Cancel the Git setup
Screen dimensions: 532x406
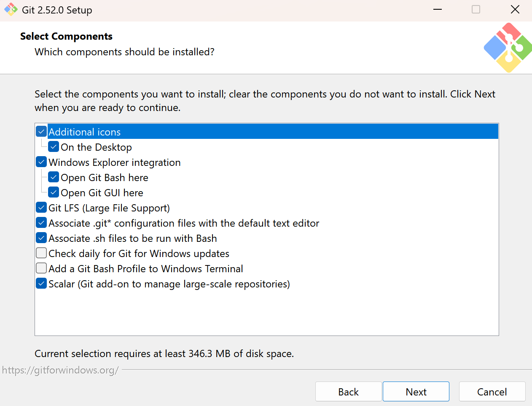tap(492, 392)
